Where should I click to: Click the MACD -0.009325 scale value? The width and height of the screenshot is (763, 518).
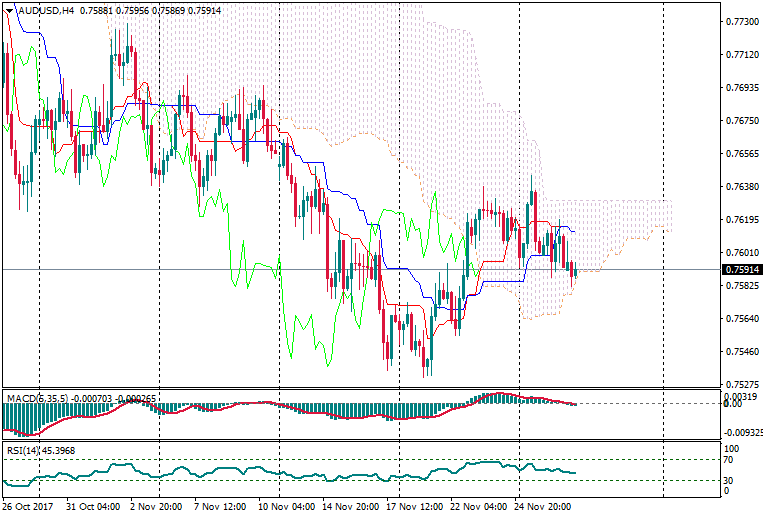point(741,433)
